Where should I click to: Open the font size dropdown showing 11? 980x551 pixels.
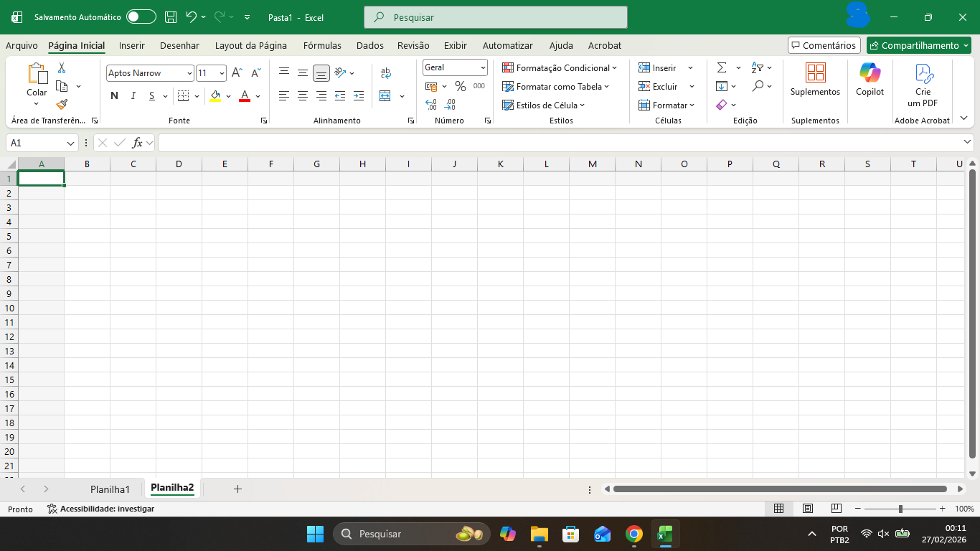point(222,73)
